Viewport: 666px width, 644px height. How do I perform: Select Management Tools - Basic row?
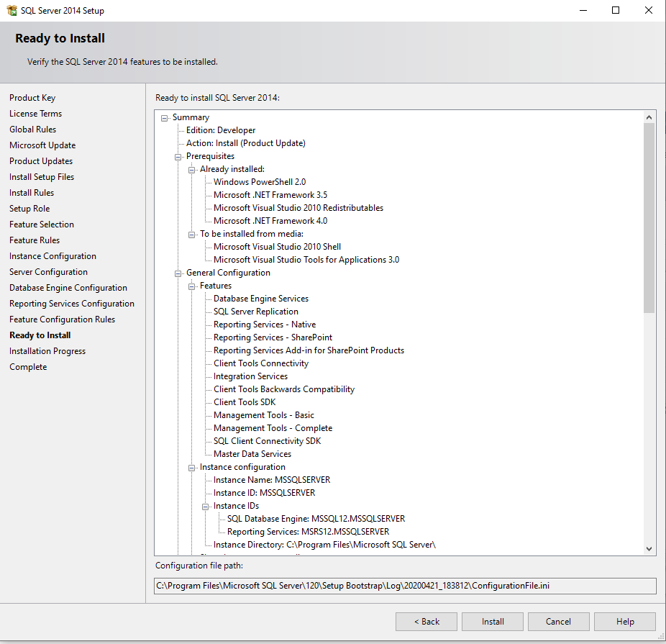[x=264, y=415]
